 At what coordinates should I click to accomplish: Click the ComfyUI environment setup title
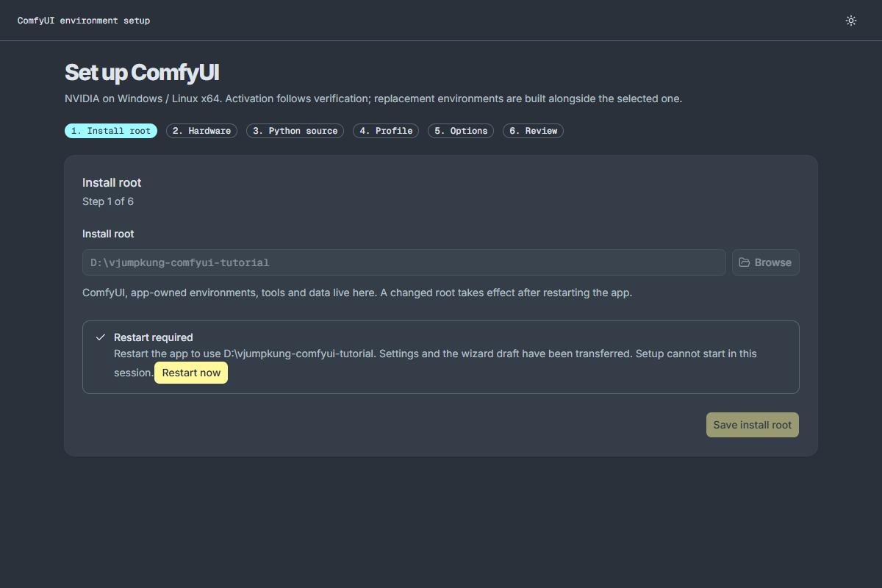(84, 21)
